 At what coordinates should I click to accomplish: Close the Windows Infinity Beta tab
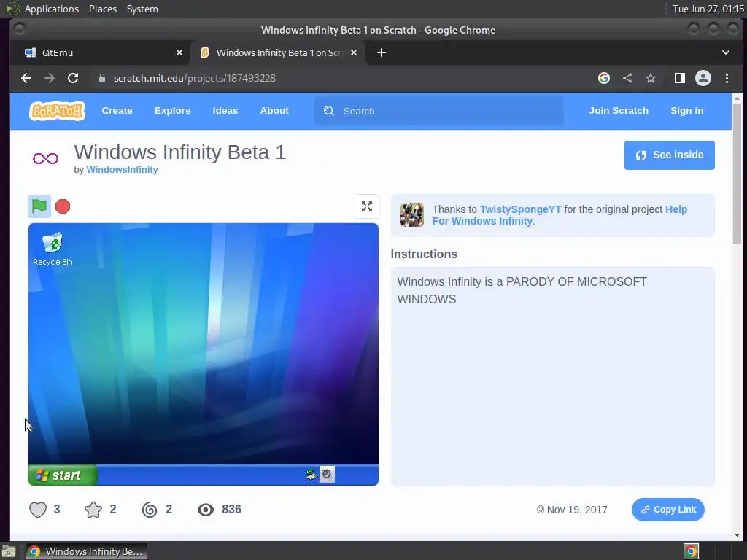[x=354, y=52]
